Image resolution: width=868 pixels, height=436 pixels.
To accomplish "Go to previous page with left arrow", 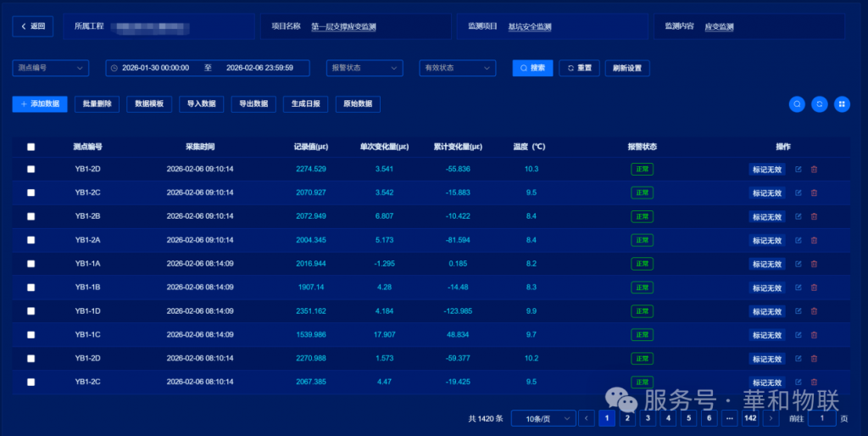I will (x=587, y=418).
